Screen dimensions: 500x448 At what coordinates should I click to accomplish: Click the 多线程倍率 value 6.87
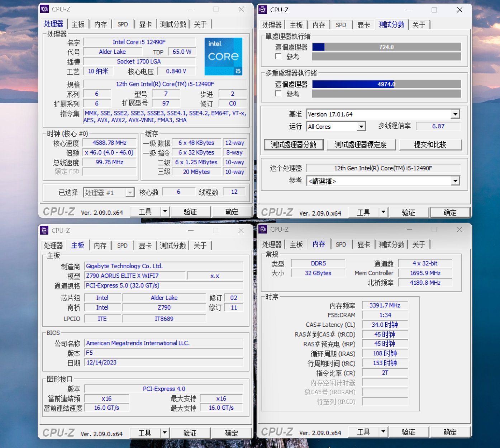pyautogui.click(x=438, y=126)
